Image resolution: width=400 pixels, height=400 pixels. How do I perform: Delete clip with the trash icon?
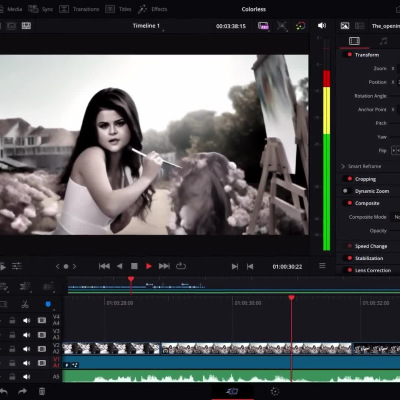tap(42, 391)
